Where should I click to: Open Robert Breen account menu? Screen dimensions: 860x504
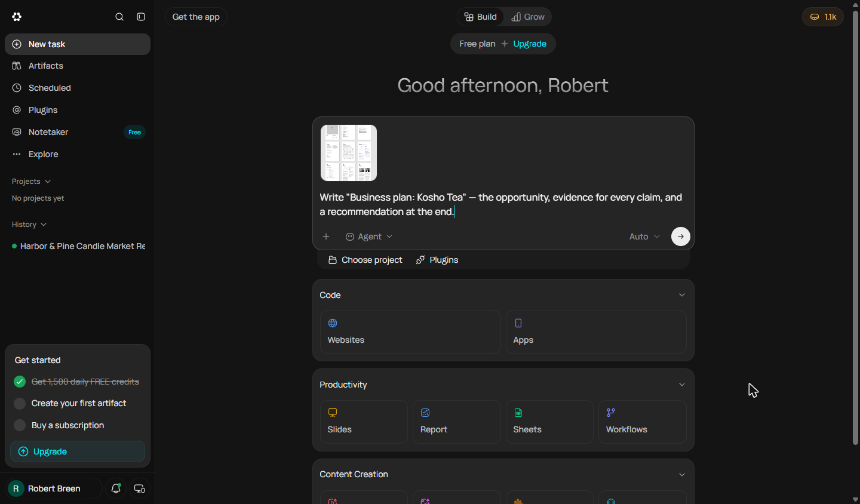[x=54, y=488]
